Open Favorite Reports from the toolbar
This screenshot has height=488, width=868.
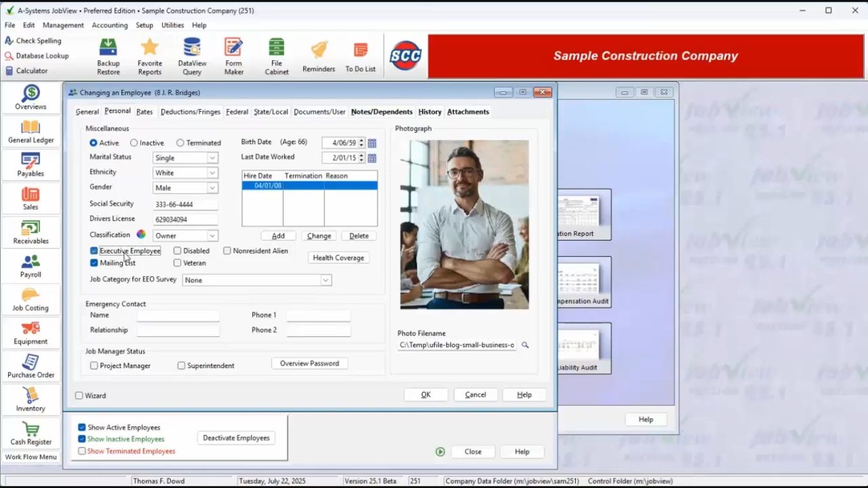[x=150, y=55]
